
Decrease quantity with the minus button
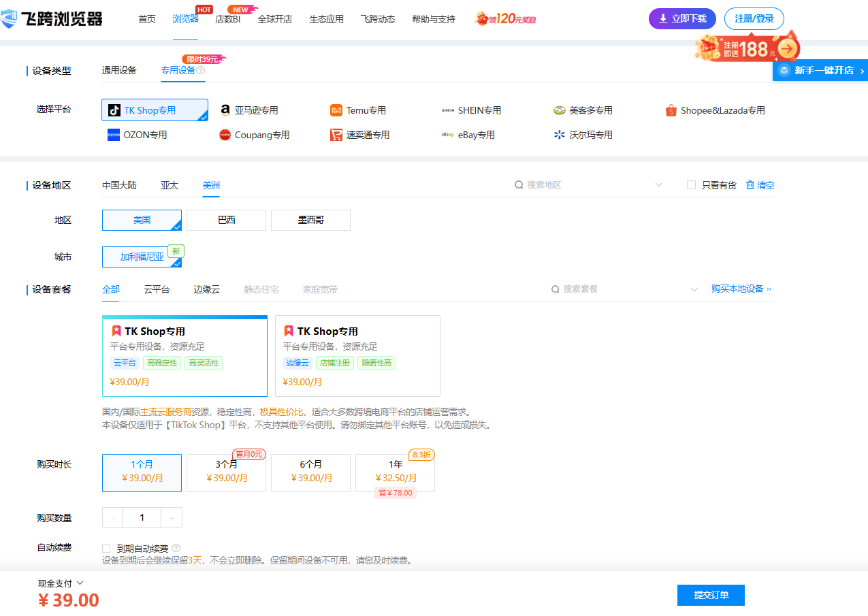pos(112,517)
